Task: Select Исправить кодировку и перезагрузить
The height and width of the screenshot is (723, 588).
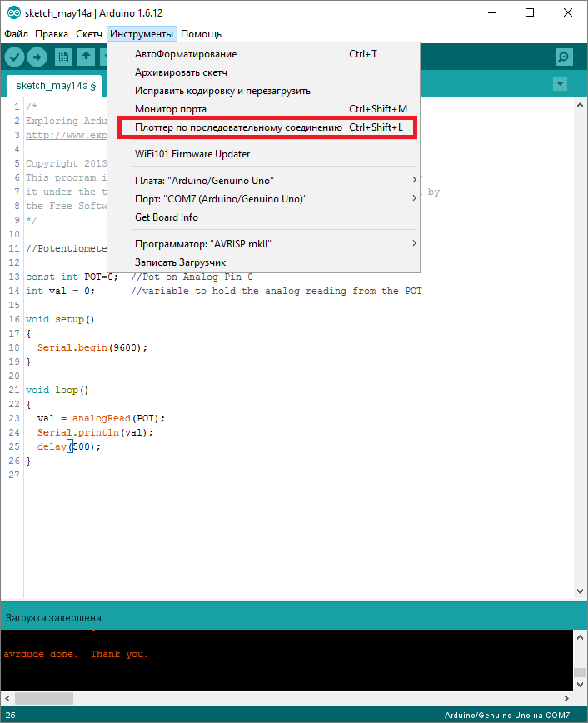Action: (263, 91)
